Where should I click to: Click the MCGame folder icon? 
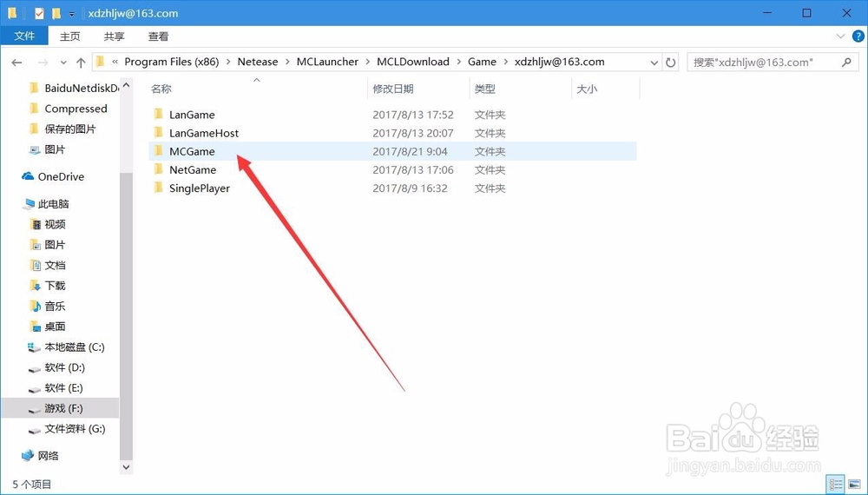[158, 150]
